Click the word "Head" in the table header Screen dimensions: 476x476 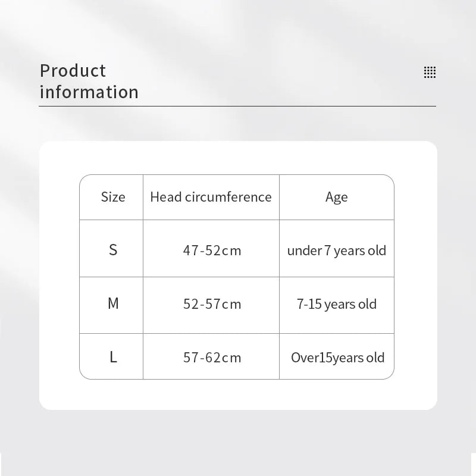click(x=165, y=197)
